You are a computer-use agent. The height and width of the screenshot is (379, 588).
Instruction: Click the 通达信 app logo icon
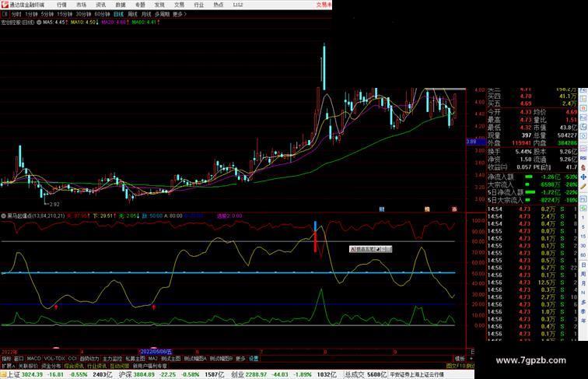pyautogui.click(x=5, y=5)
